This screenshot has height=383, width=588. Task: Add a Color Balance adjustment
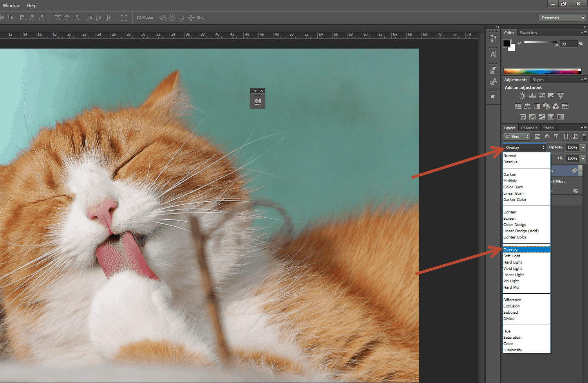(x=527, y=106)
